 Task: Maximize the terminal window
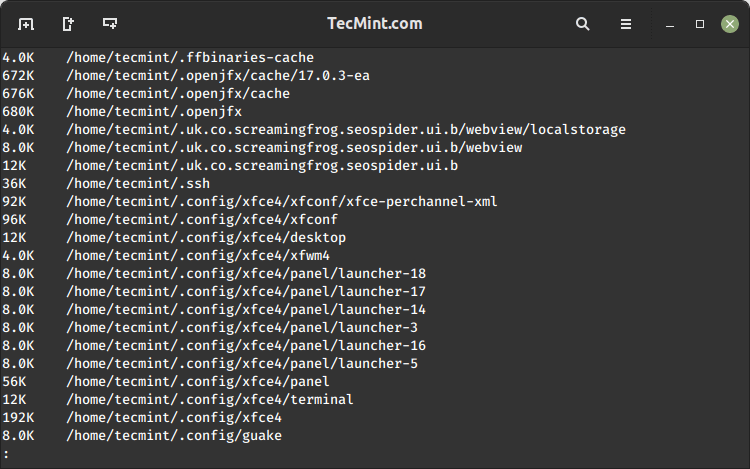click(700, 23)
